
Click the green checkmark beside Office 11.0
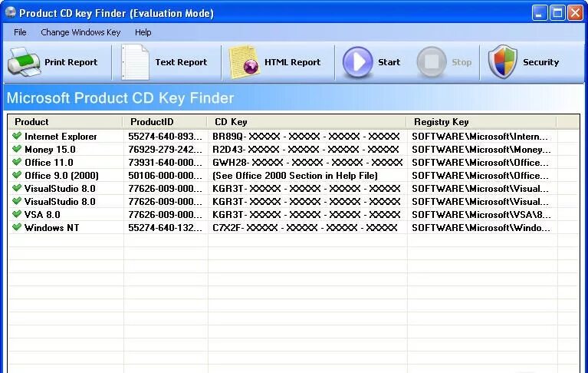17,162
